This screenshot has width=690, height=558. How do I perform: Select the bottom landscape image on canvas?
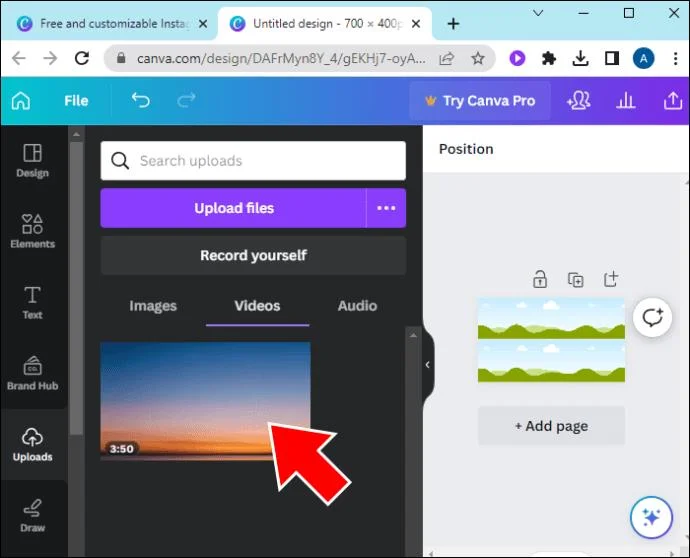[551, 361]
